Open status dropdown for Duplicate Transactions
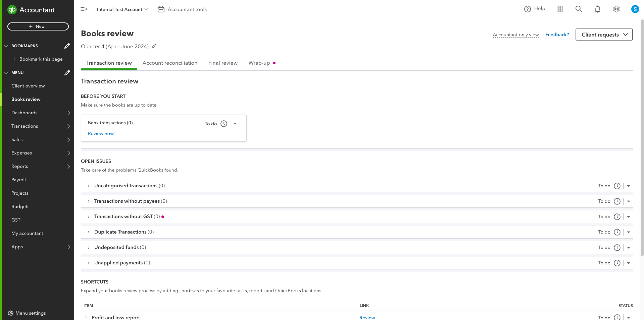The height and width of the screenshot is (320, 644). click(629, 232)
